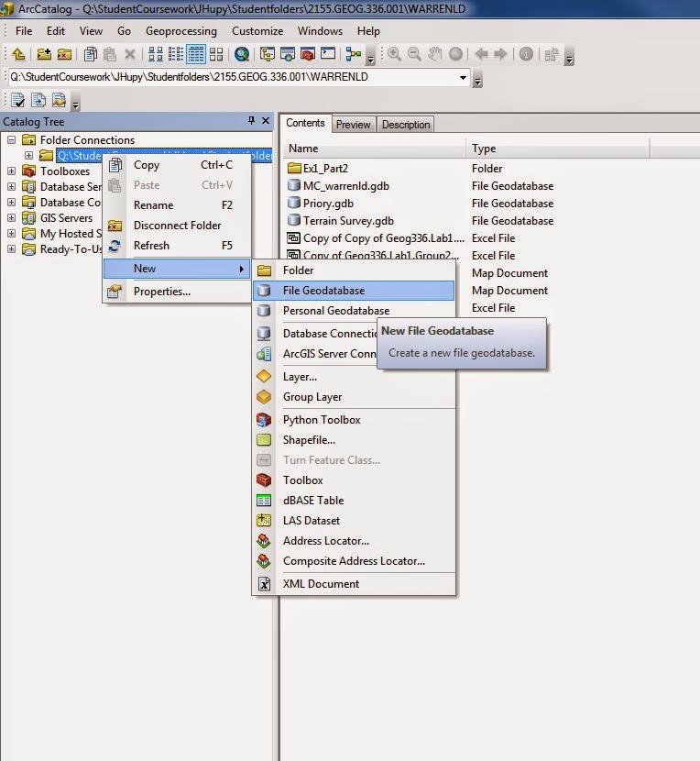Image resolution: width=700 pixels, height=761 pixels.
Task: Launch ArcMap from the globe icon
Action: [242, 54]
